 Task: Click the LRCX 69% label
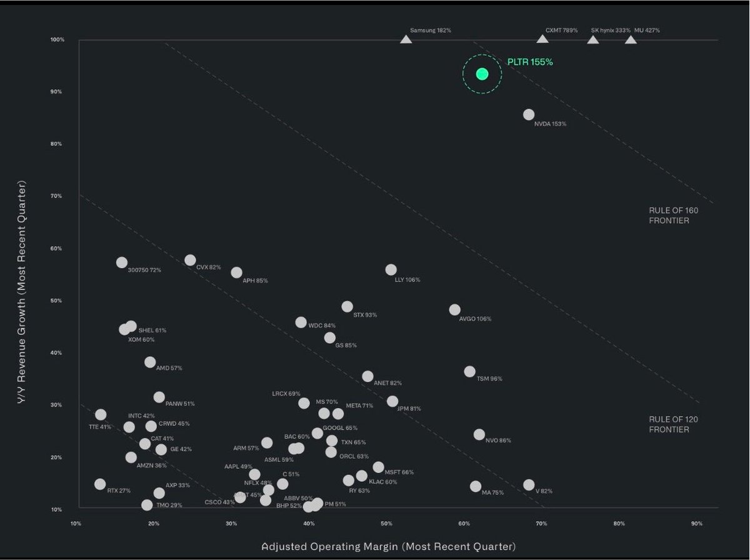click(x=286, y=394)
